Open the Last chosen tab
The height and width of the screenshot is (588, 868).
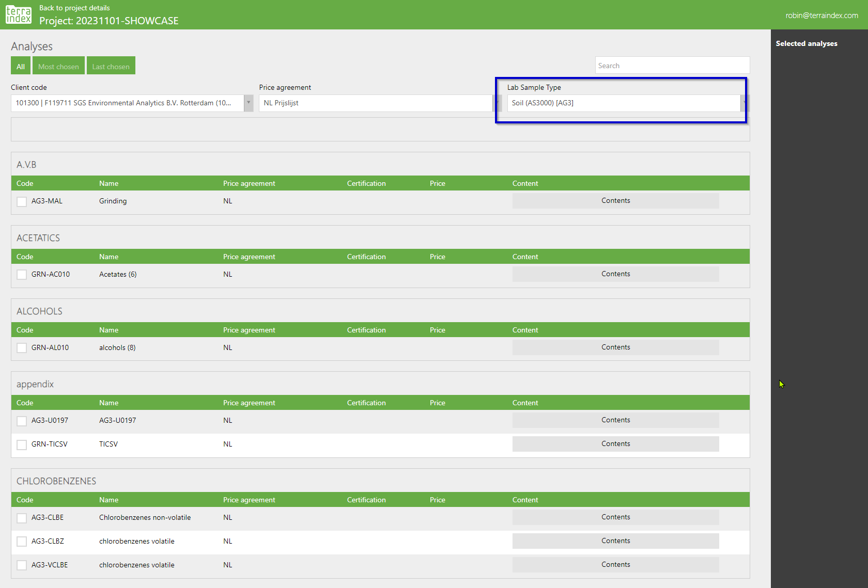pyautogui.click(x=111, y=66)
